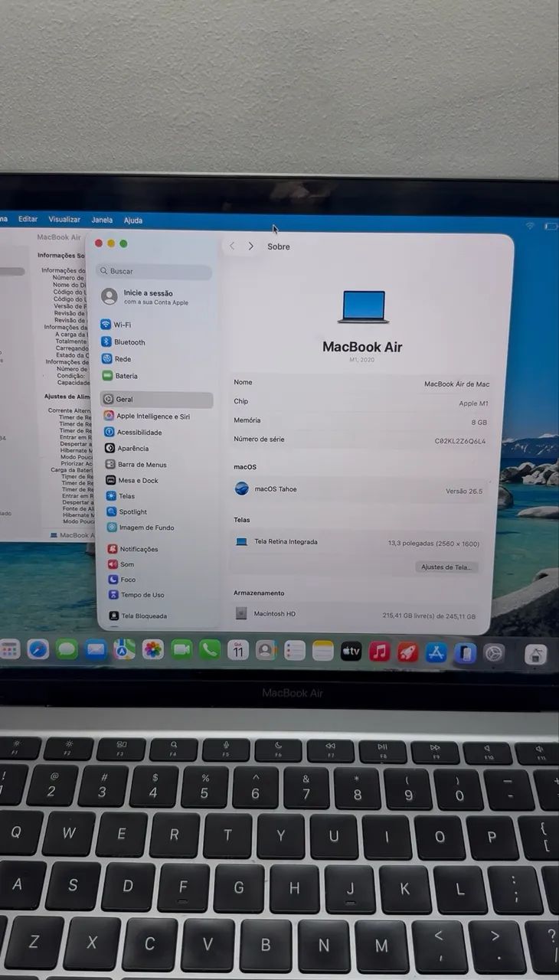The height and width of the screenshot is (980, 559).
Task: Open Photos from the Dock
Action: click(x=153, y=650)
